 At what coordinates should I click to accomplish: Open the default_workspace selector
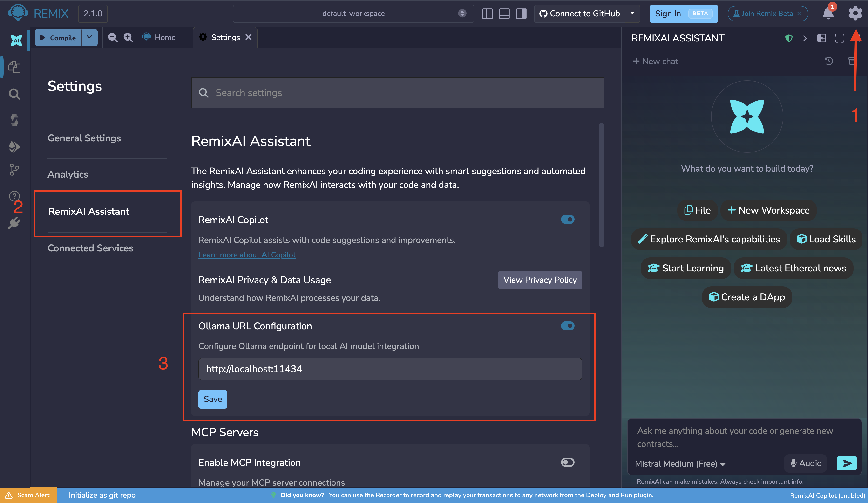click(x=353, y=14)
